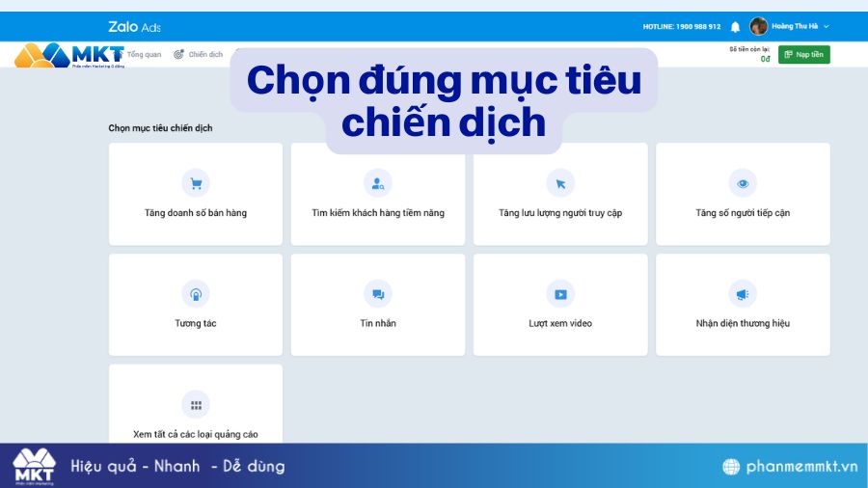This screenshot has height=488, width=868.
Task: Open the notifications bell
Action: click(735, 27)
